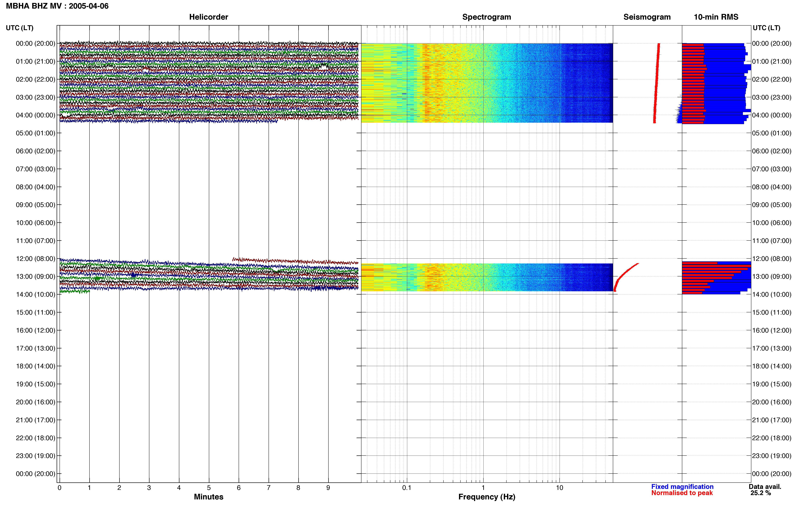Click right time label '22:00 (18:00)'

click(772, 438)
